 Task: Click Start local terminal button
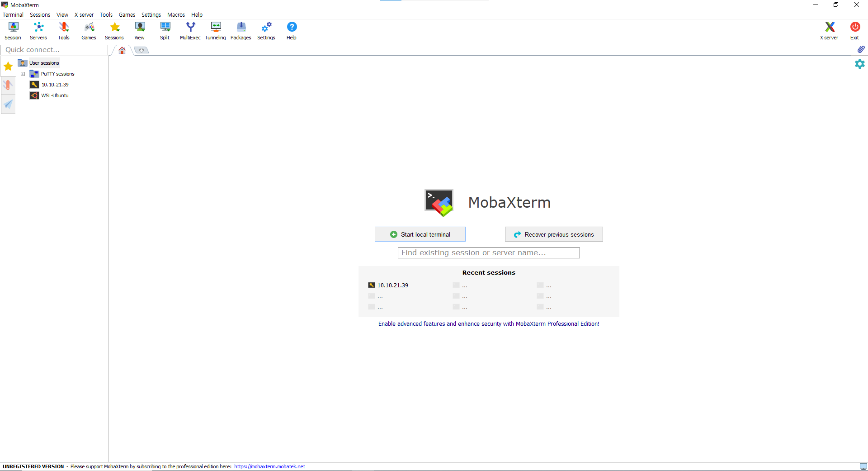click(x=420, y=234)
